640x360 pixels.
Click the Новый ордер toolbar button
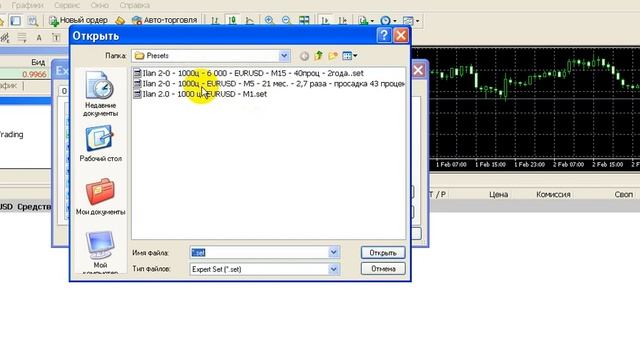[78, 20]
